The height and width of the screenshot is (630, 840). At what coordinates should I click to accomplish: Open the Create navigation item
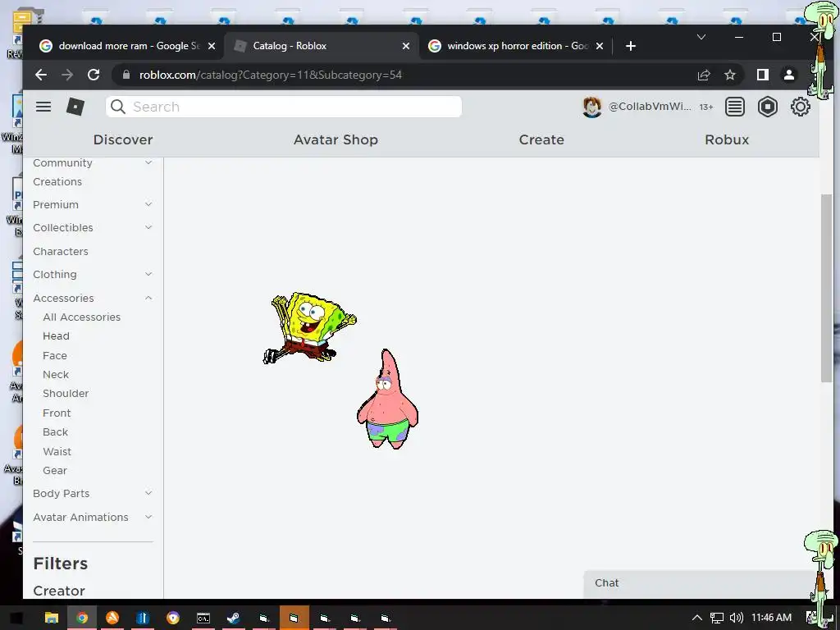(541, 139)
